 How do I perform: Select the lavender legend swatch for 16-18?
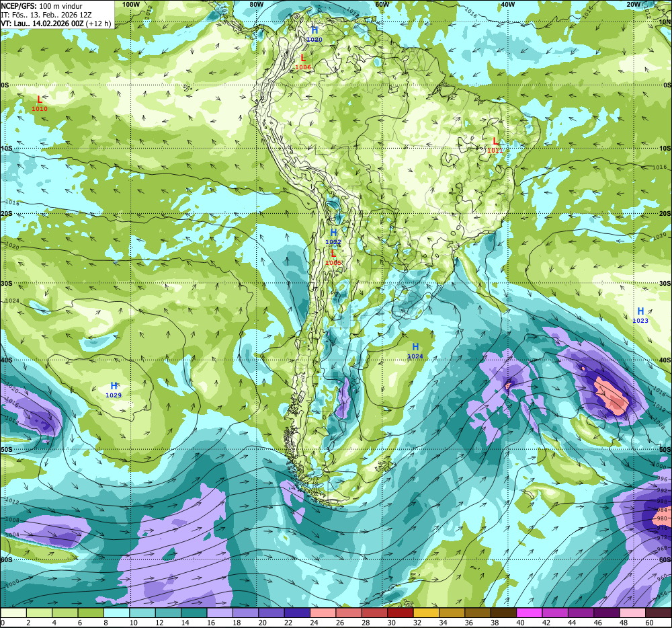220,613
